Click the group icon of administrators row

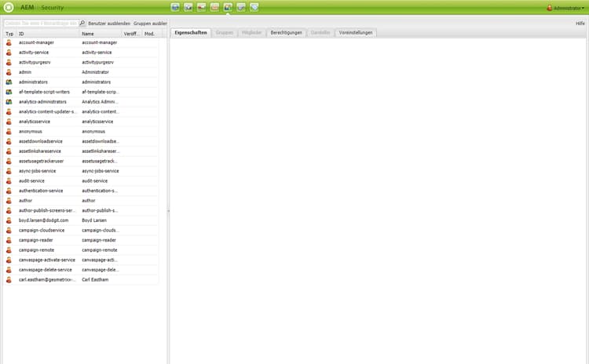coord(9,82)
